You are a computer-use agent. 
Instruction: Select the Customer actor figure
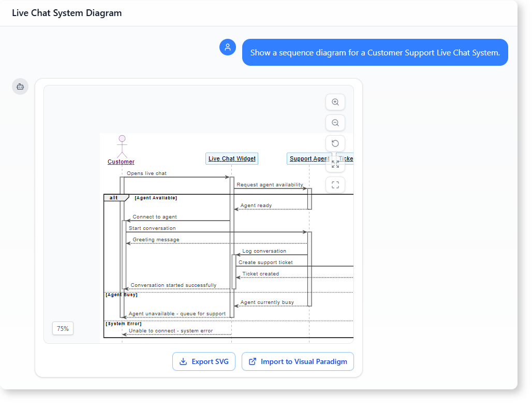tap(122, 147)
